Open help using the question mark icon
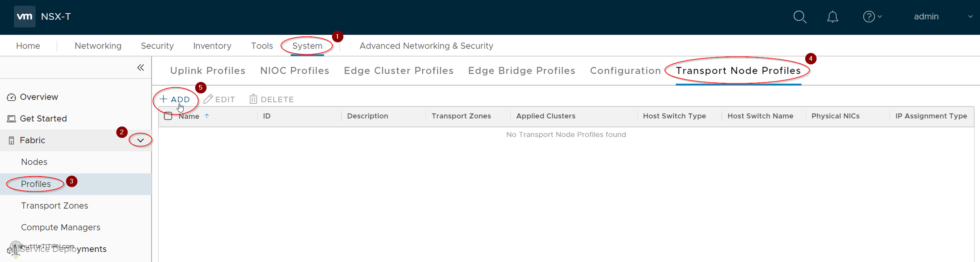This screenshot has width=980, height=262. [869, 17]
